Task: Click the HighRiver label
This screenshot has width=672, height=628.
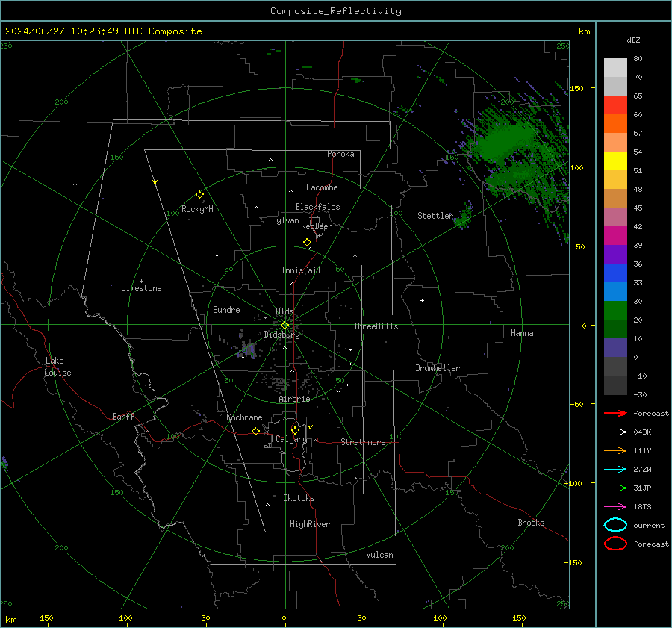Action: pyautogui.click(x=310, y=524)
